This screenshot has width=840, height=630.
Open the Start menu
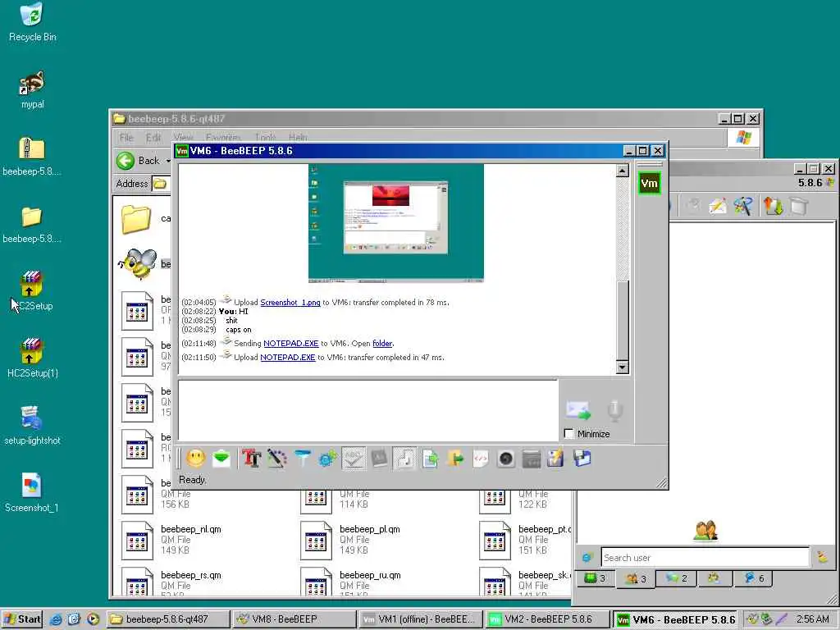click(22, 619)
